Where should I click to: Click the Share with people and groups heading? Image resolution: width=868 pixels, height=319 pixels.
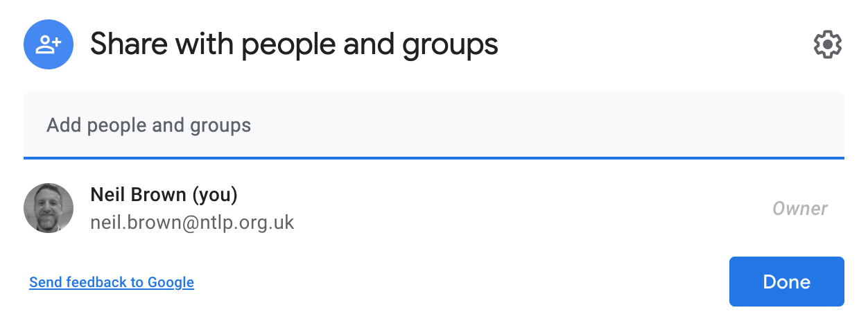294,45
